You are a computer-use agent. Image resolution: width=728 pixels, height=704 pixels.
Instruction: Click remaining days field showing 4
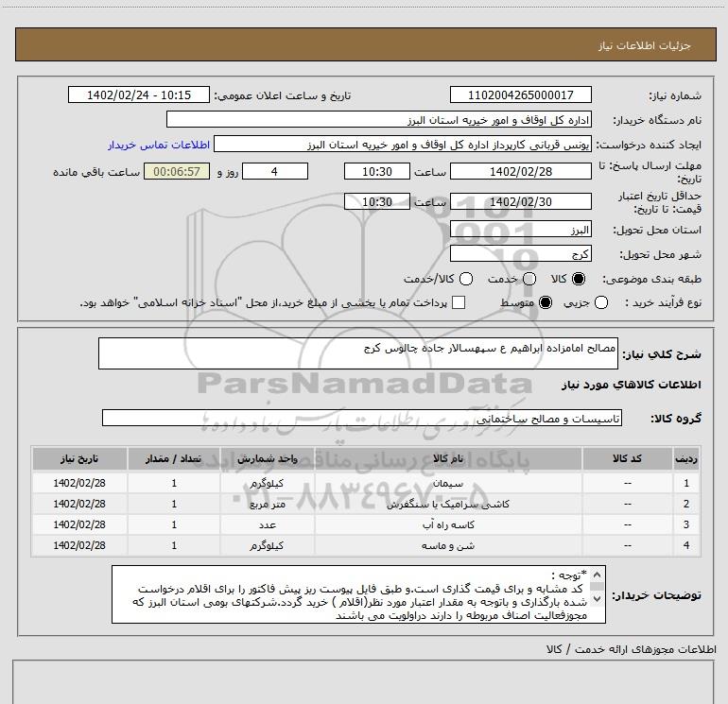(275, 171)
